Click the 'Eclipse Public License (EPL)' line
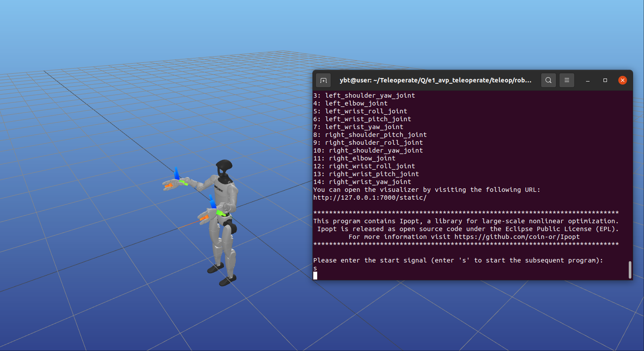The width and height of the screenshot is (644, 351). coord(468,229)
